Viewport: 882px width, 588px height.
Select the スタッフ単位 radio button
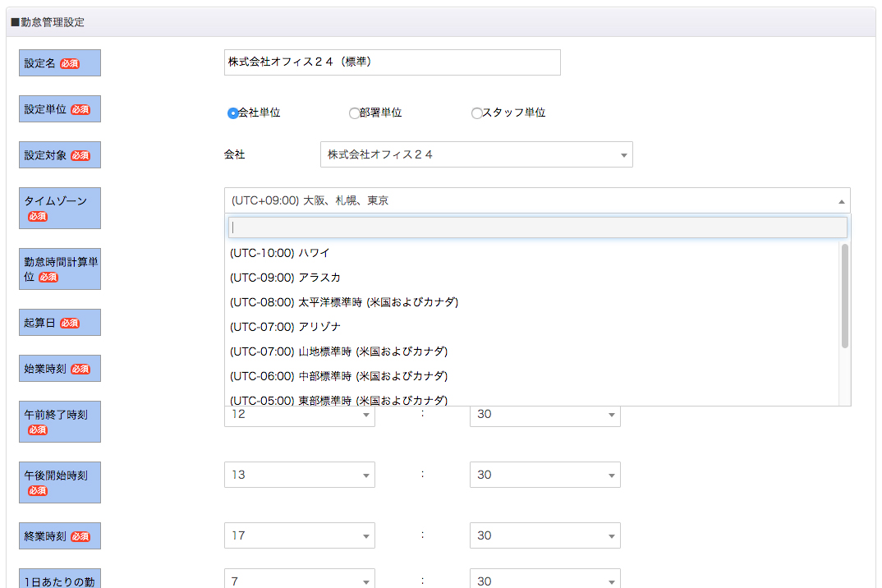[x=477, y=113]
